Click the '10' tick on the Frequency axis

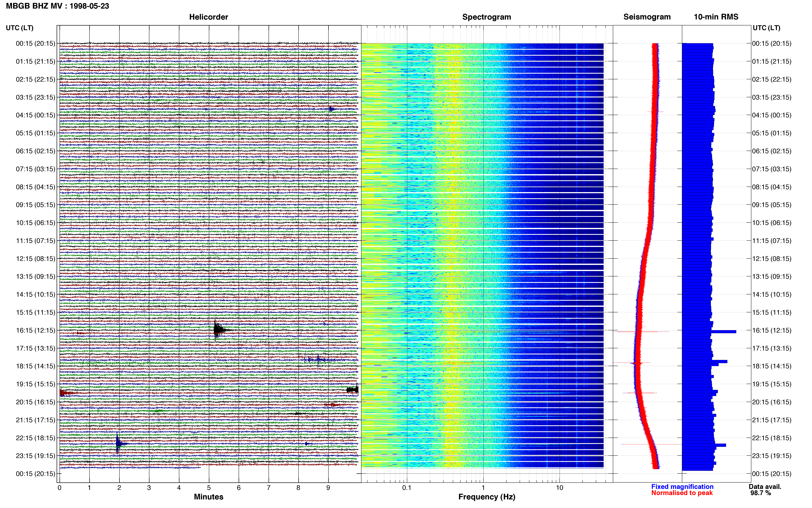pos(559,488)
